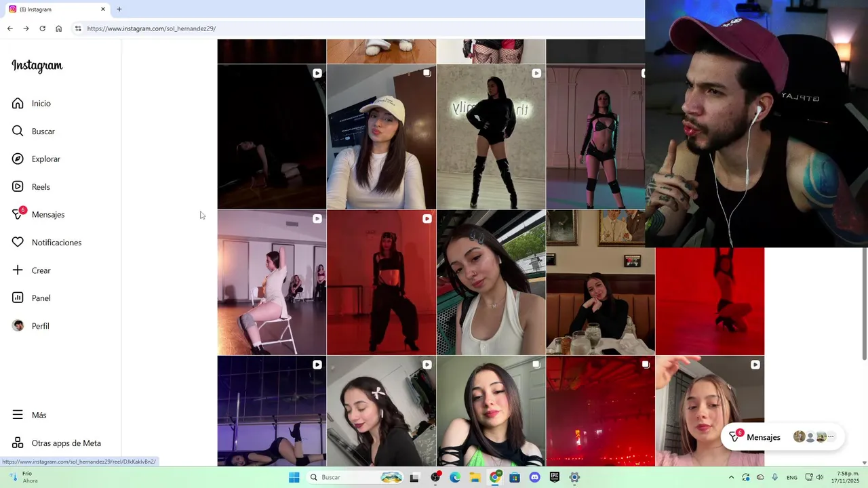Open Microsoft Store from taskbar

[x=515, y=477]
